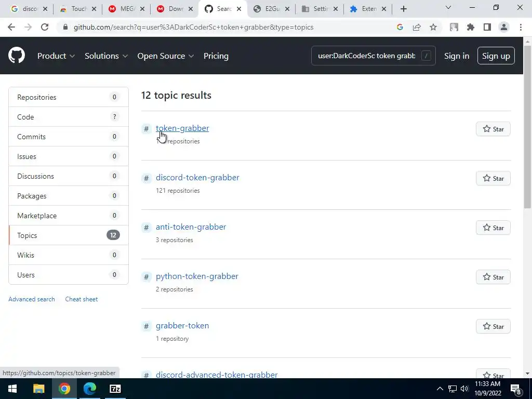Select the Packages search filter

click(x=69, y=196)
